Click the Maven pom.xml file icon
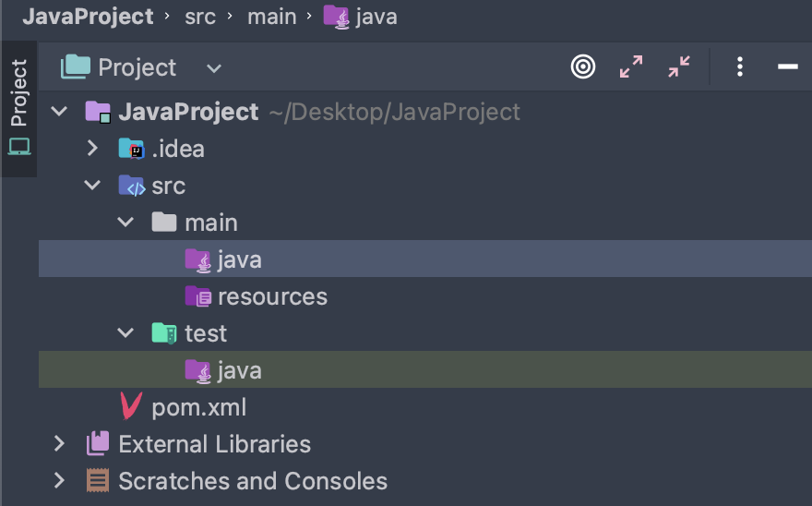Screen dimensions: 812x506 coord(132,407)
